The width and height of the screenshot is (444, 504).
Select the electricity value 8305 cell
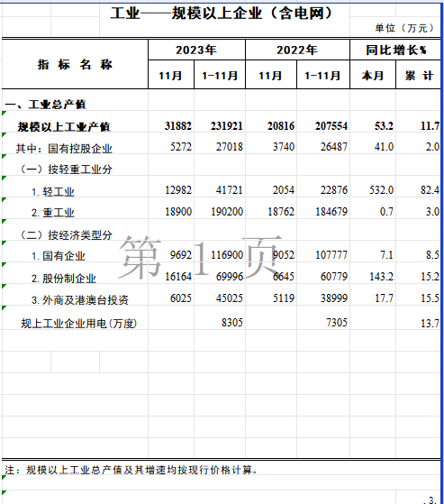pyautogui.click(x=232, y=322)
